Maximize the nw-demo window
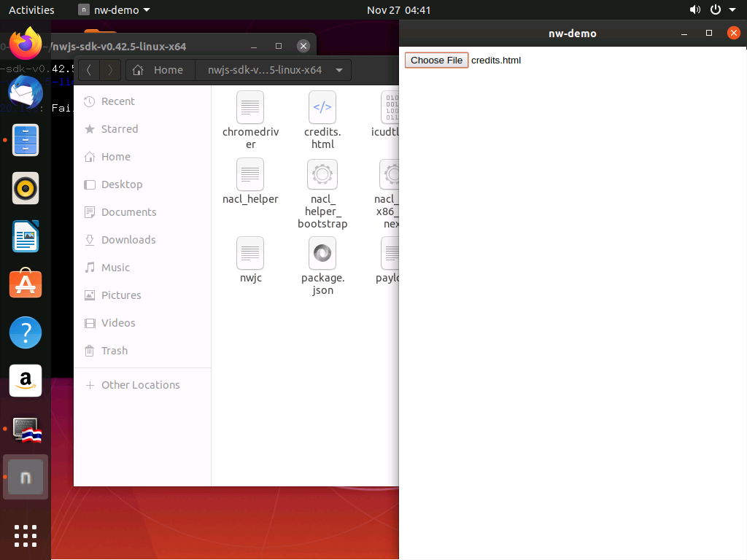This screenshot has height=560, width=747. tap(709, 33)
